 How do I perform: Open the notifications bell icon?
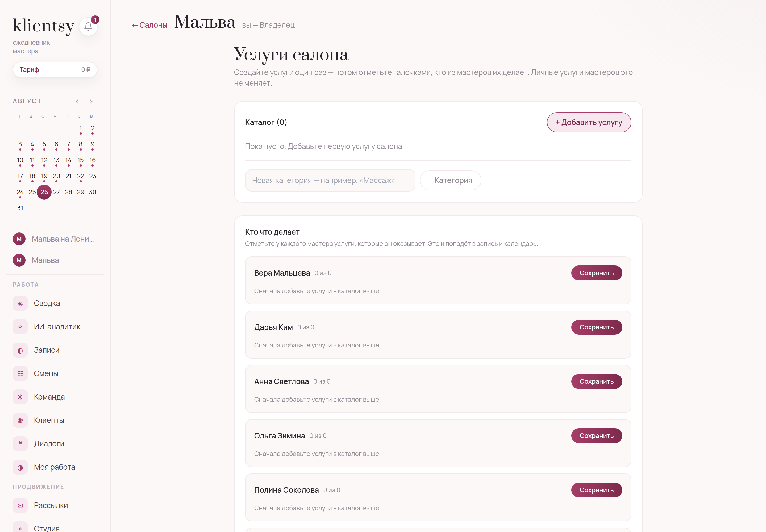point(88,26)
